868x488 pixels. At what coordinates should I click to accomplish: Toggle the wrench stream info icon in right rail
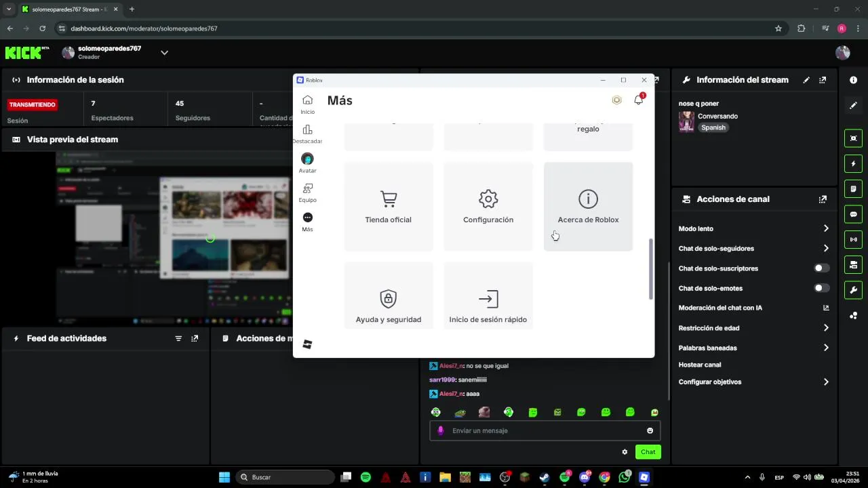(853, 290)
